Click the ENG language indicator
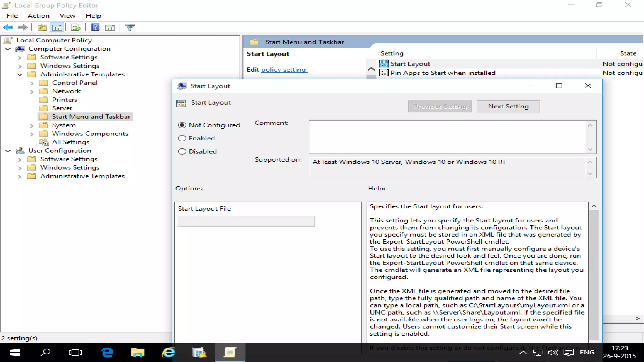Screen dimensions: 644x362 (587, 352)
